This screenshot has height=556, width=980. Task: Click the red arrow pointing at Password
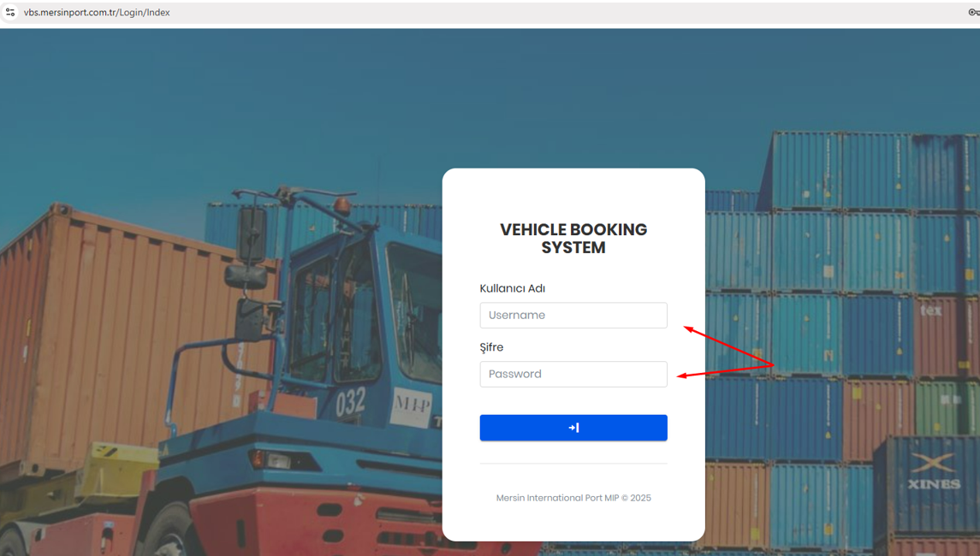[x=725, y=370]
